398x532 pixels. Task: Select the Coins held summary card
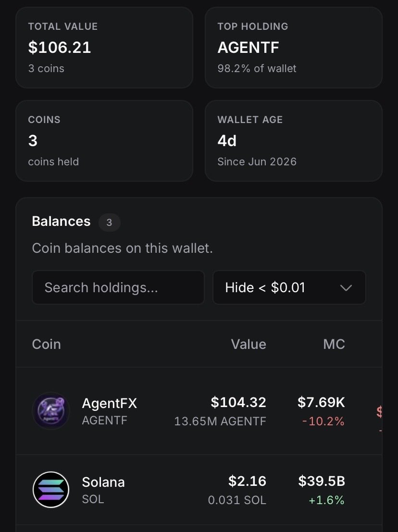[x=104, y=141]
